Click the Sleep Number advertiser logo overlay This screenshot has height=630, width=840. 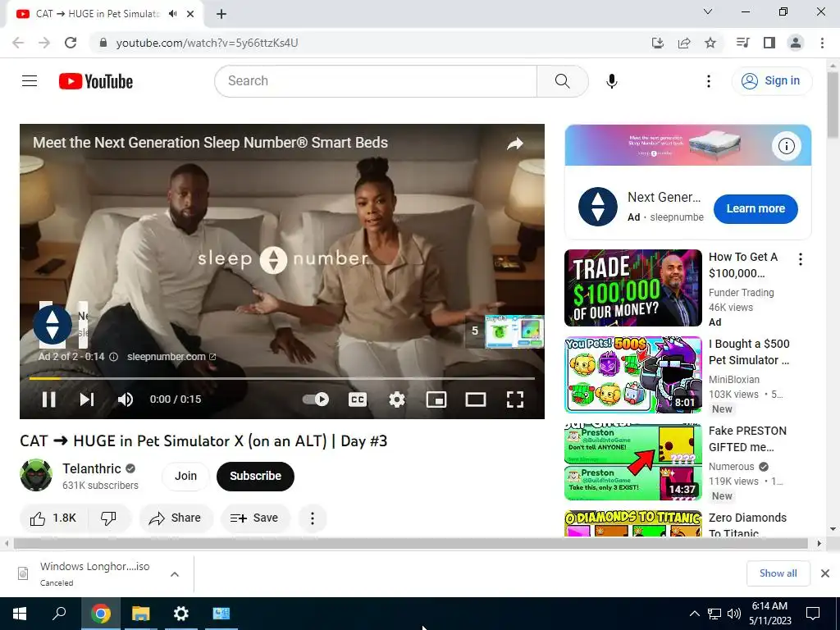[x=52, y=325]
